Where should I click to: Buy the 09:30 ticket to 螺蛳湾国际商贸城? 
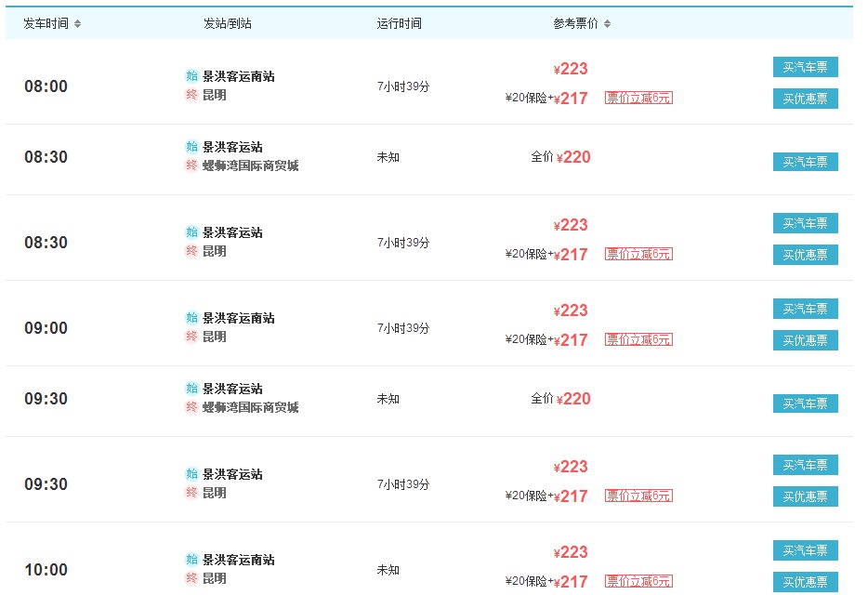(x=806, y=403)
